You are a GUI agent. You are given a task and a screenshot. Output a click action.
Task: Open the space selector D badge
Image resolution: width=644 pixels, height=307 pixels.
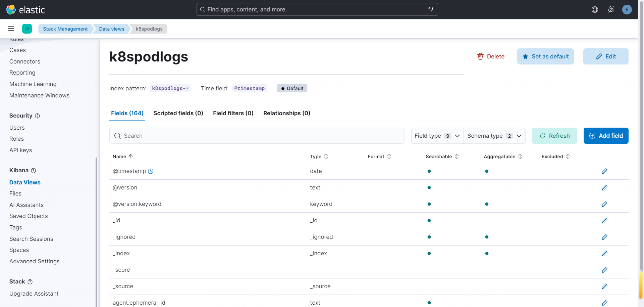(27, 29)
